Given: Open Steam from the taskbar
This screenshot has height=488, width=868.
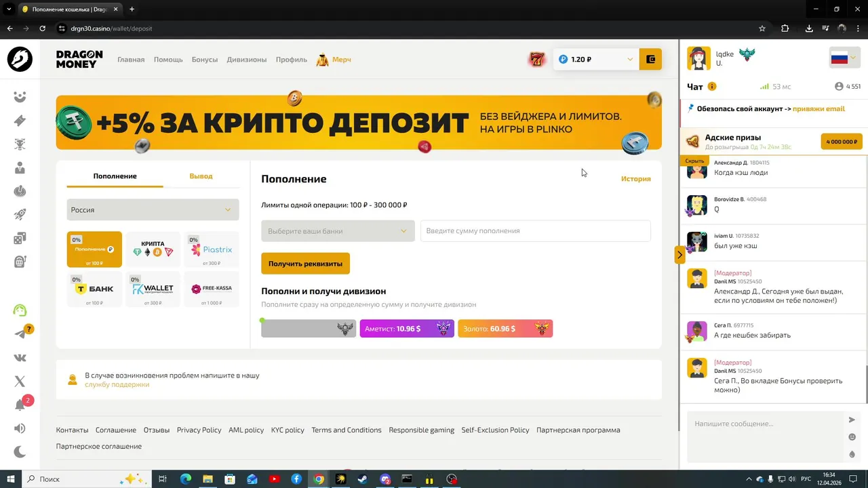Looking at the screenshot, I should [x=363, y=479].
